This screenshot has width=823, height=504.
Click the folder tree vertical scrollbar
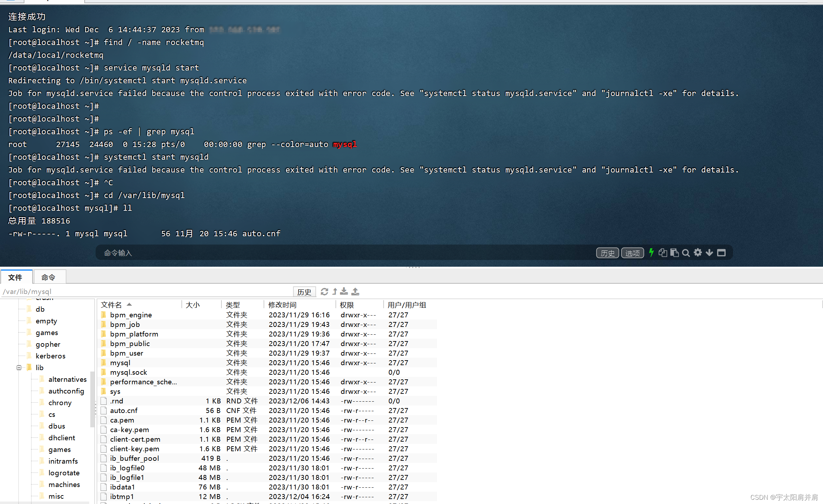tap(93, 400)
